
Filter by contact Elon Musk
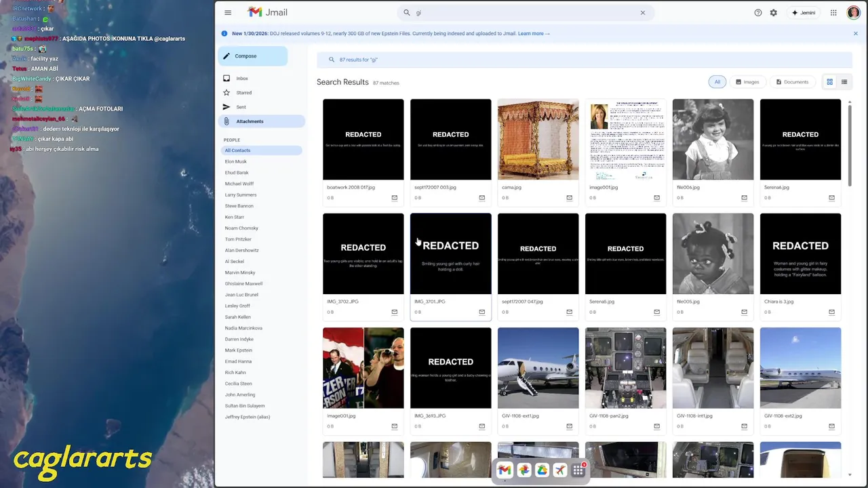(x=236, y=161)
